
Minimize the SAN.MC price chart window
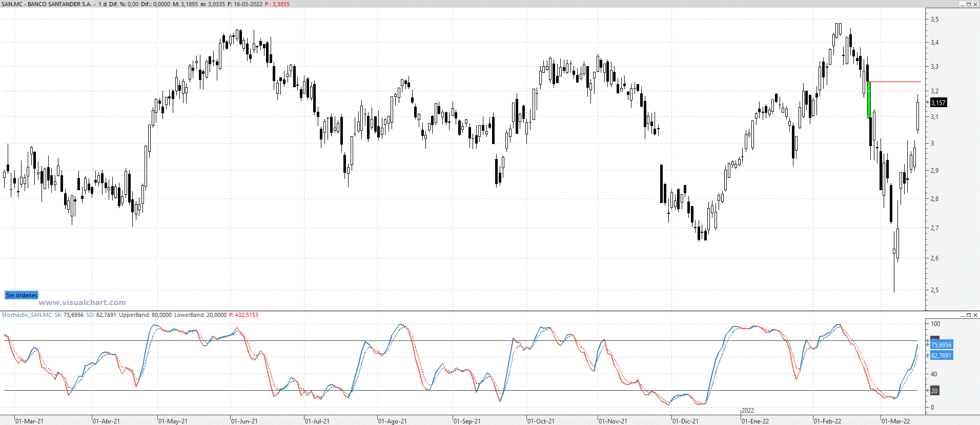(962, 4)
